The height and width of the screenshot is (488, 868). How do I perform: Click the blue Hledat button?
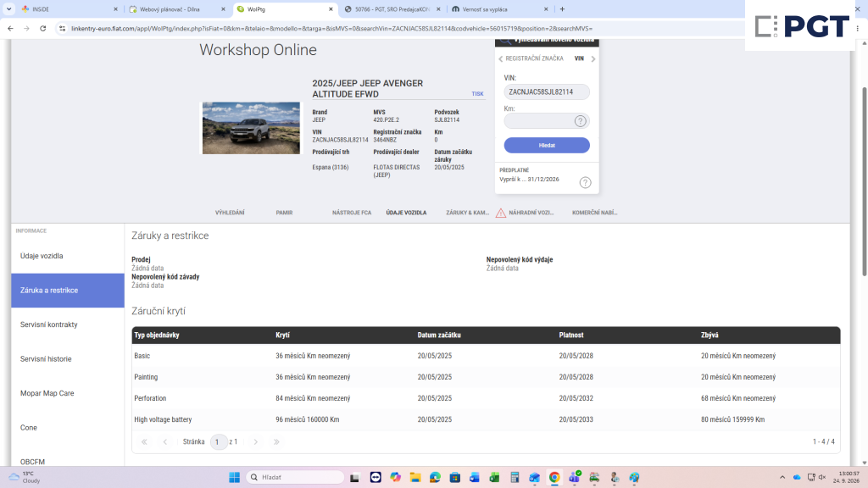[547, 145]
